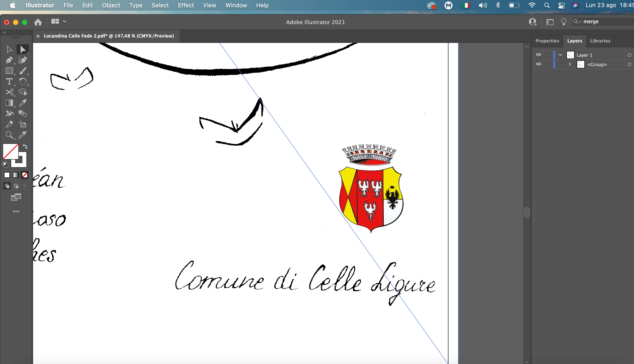The height and width of the screenshot is (364, 634).
Task: Choose the Paintbrush tool
Action: point(23,71)
